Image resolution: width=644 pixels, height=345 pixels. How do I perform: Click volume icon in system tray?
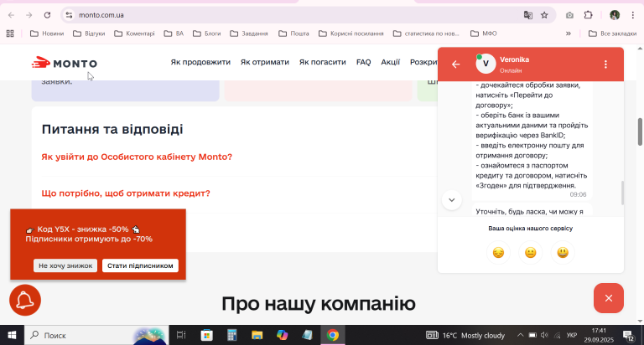(x=544, y=335)
